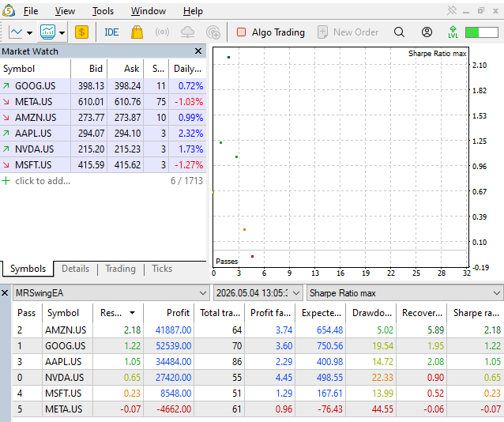Click the MetaTrader 5 app logo icon

[x=9, y=10]
